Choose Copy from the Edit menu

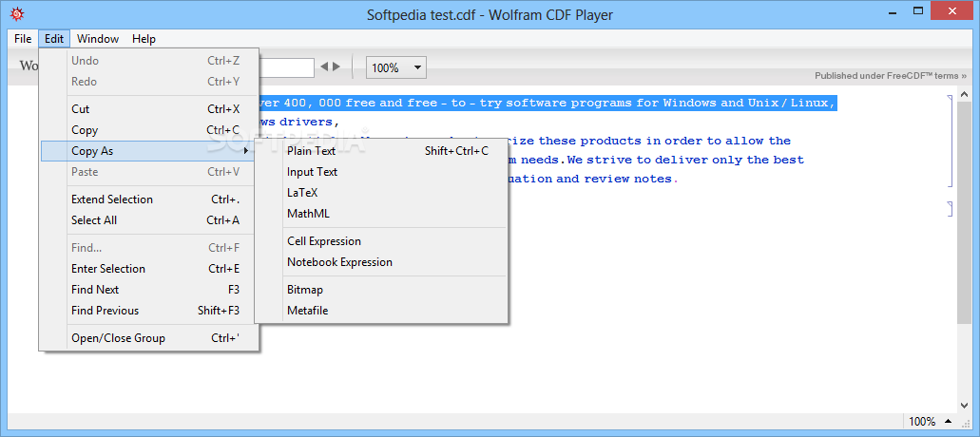click(149, 130)
